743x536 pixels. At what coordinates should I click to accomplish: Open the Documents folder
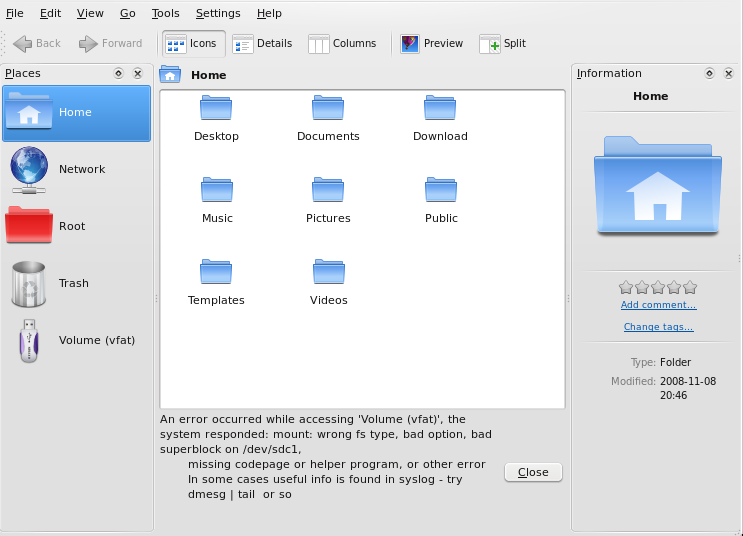pos(328,118)
